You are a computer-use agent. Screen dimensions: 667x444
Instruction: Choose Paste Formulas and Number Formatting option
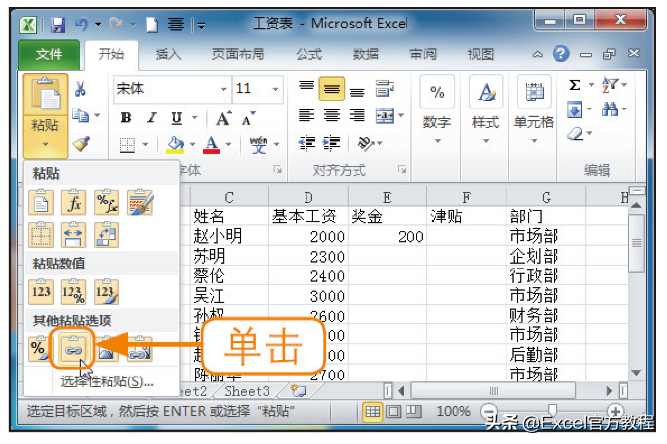[x=106, y=202]
